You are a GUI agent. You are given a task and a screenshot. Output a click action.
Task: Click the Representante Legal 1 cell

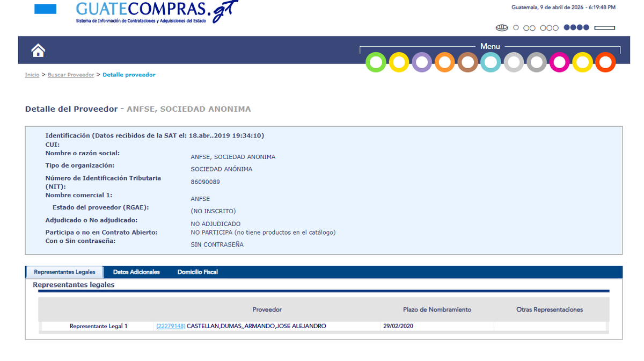[x=98, y=326]
